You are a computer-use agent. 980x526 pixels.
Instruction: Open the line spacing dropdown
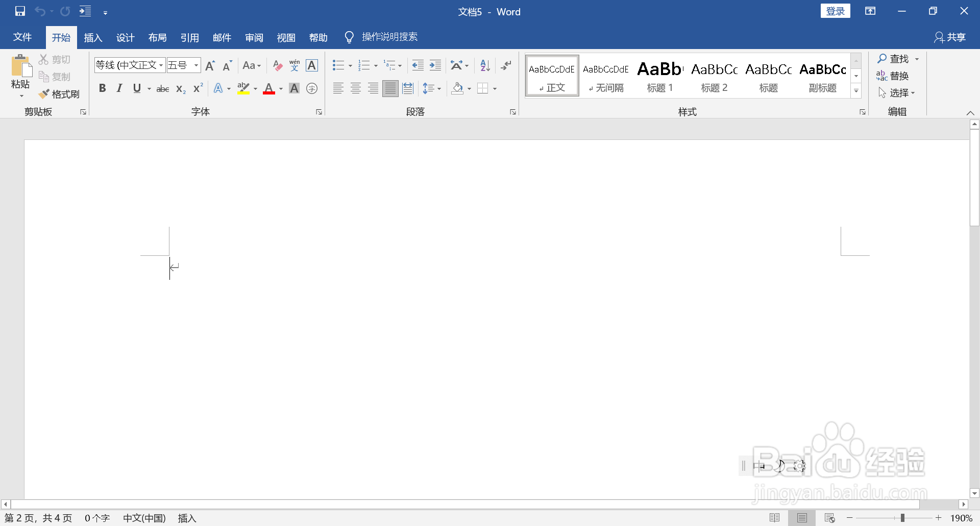coord(432,88)
